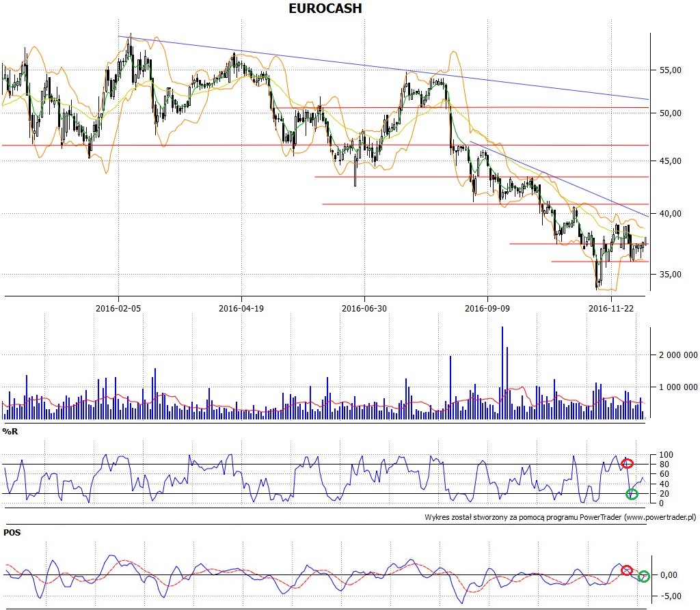The width and height of the screenshot is (700, 610).
Task: Click the 45,00 price axis label
Action: 671,161
